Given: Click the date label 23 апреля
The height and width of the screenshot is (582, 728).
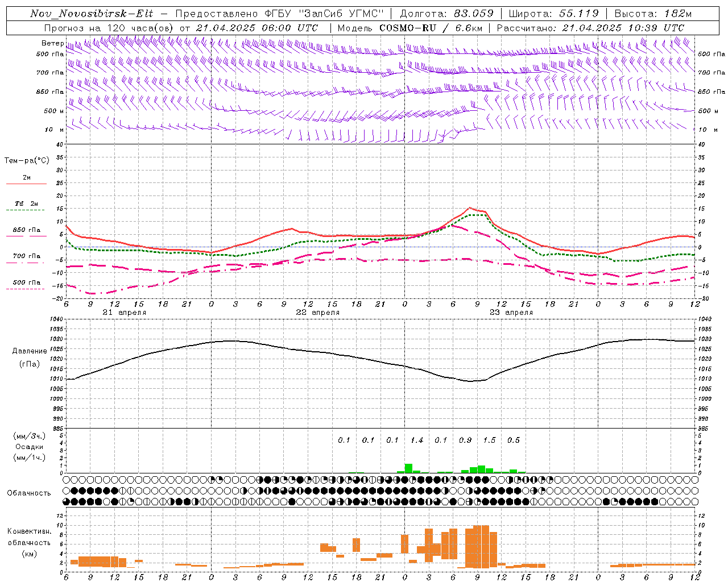Looking at the screenshot, I should click(x=511, y=313).
